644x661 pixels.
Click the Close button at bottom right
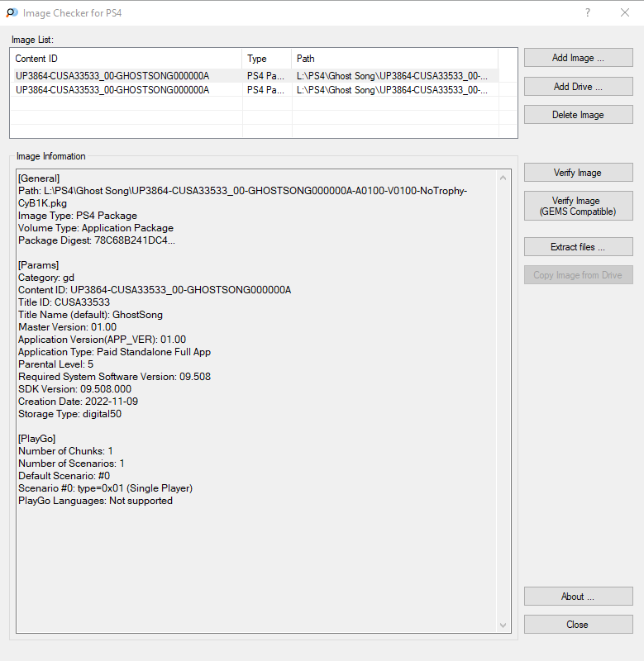click(x=578, y=625)
